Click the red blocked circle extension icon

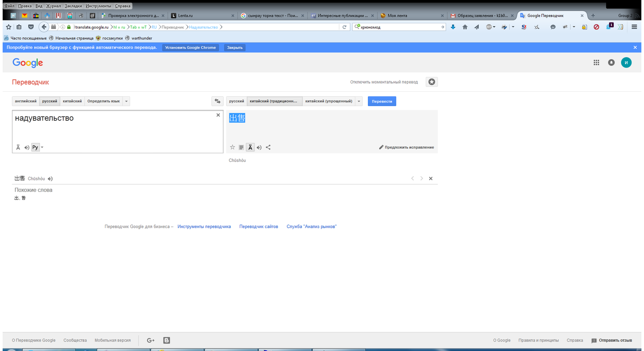click(x=597, y=27)
